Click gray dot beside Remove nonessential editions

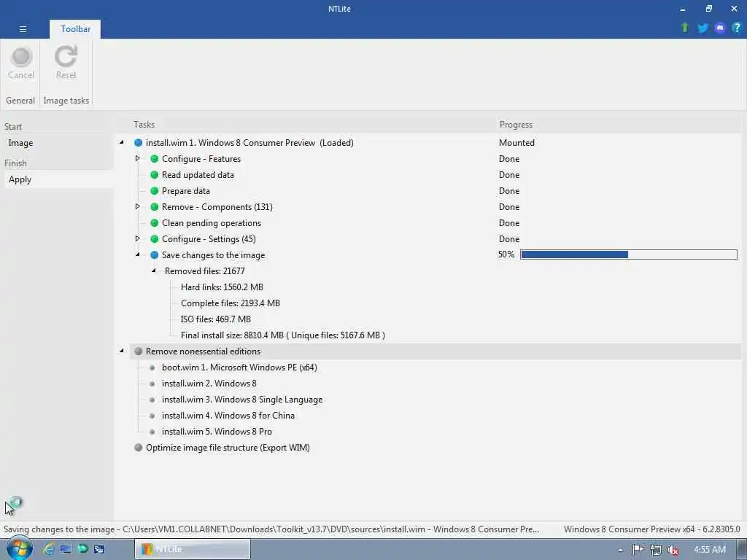tap(138, 351)
